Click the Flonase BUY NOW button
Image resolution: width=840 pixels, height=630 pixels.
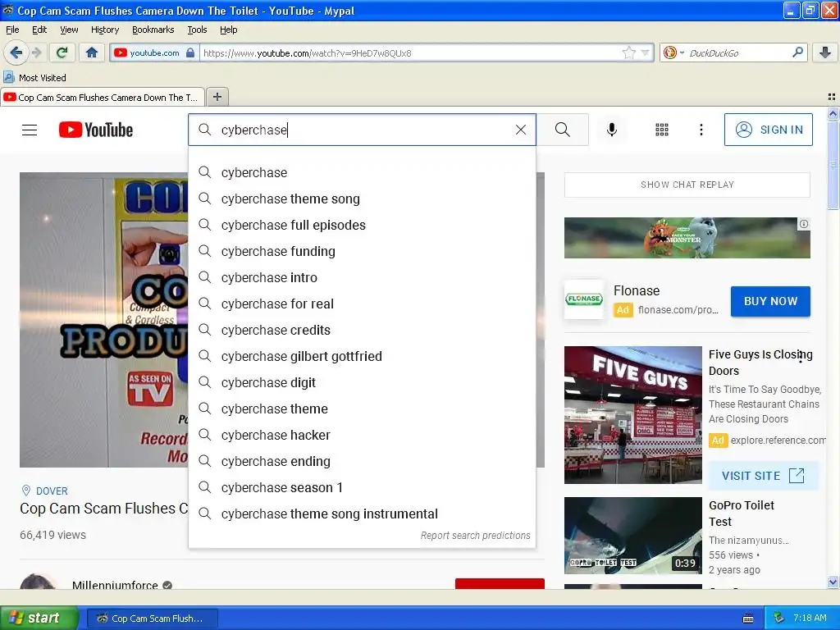coord(770,301)
